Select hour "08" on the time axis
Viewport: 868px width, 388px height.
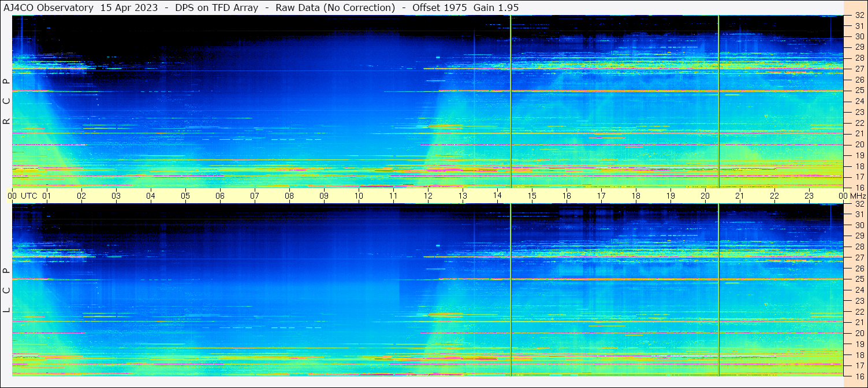point(289,196)
